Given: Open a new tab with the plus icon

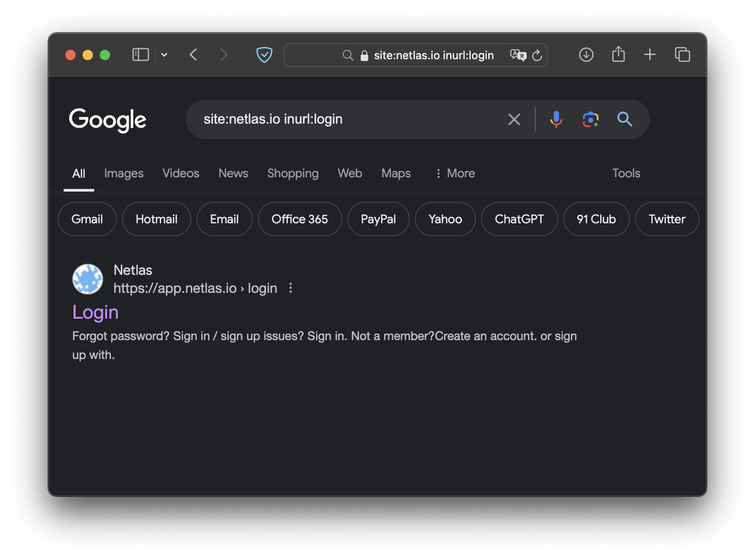Looking at the screenshot, I should pos(650,54).
